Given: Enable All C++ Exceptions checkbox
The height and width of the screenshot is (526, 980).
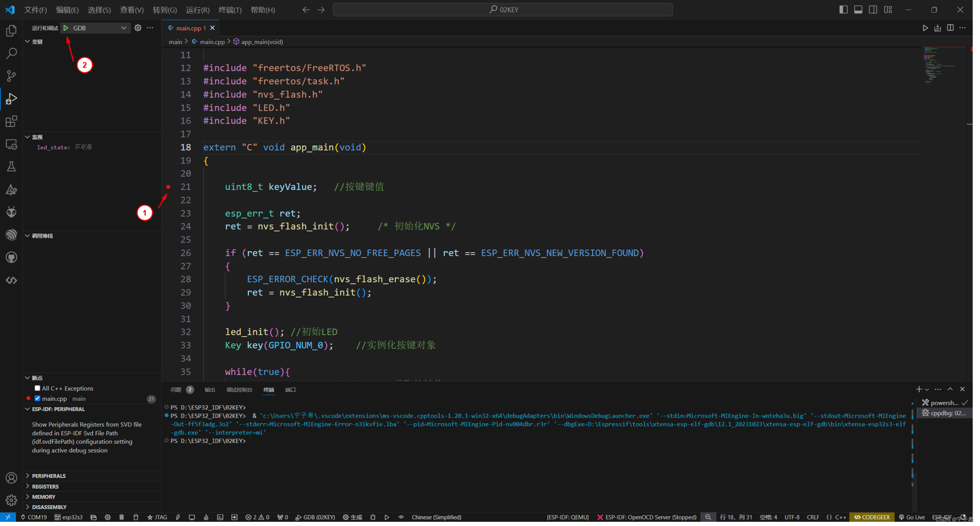Looking at the screenshot, I should point(38,389).
